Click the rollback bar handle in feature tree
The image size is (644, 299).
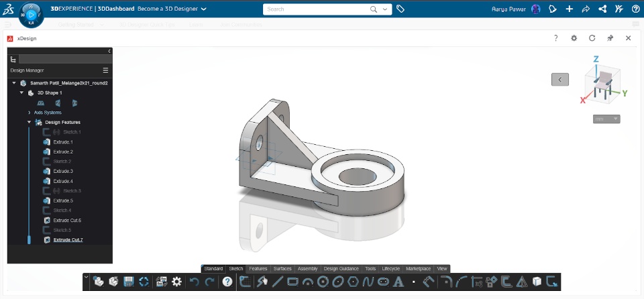coord(29,240)
